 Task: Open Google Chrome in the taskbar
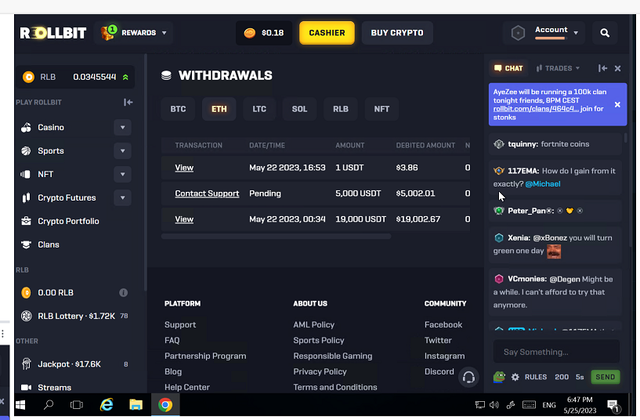pos(165,404)
